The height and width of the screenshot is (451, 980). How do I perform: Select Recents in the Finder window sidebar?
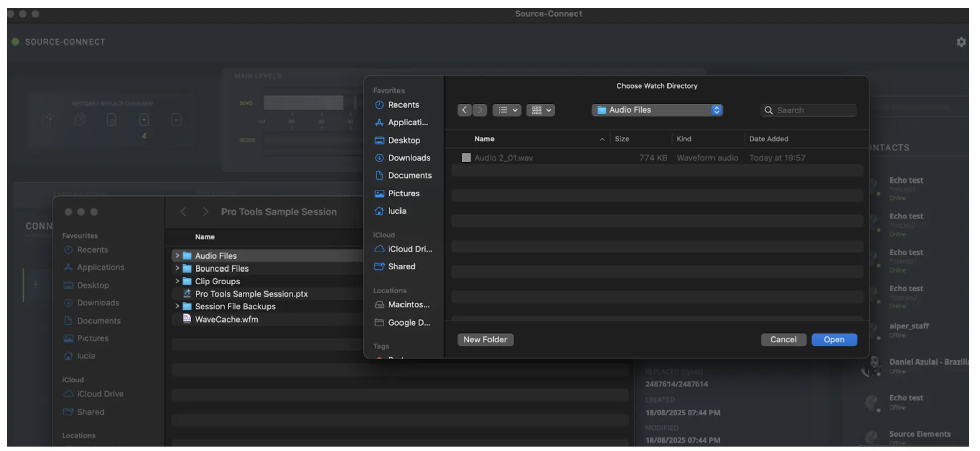coord(86,250)
